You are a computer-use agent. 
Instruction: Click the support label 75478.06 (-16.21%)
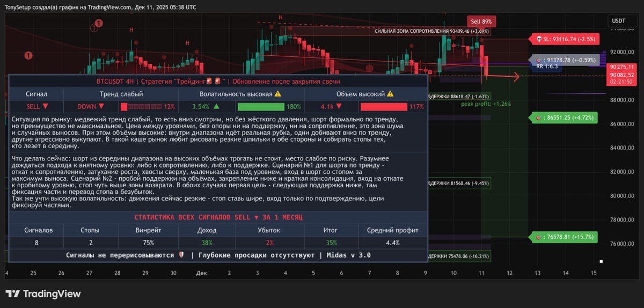(x=459, y=256)
